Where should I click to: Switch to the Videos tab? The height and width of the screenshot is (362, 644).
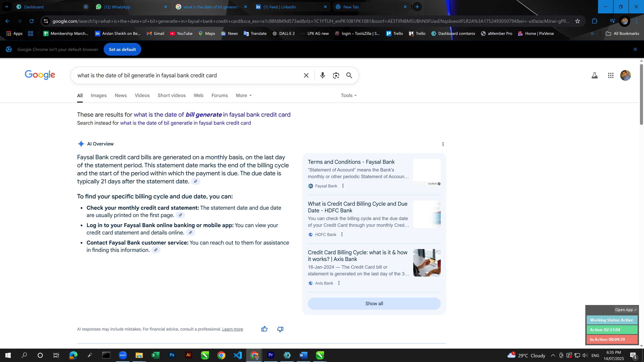142,95
